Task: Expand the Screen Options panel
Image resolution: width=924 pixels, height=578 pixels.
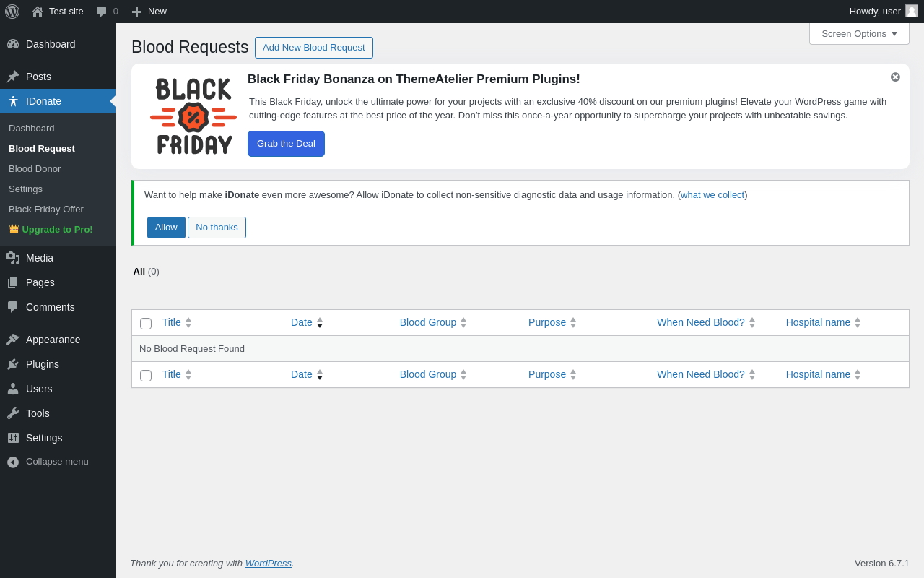Action: click(x=859, y=33)
